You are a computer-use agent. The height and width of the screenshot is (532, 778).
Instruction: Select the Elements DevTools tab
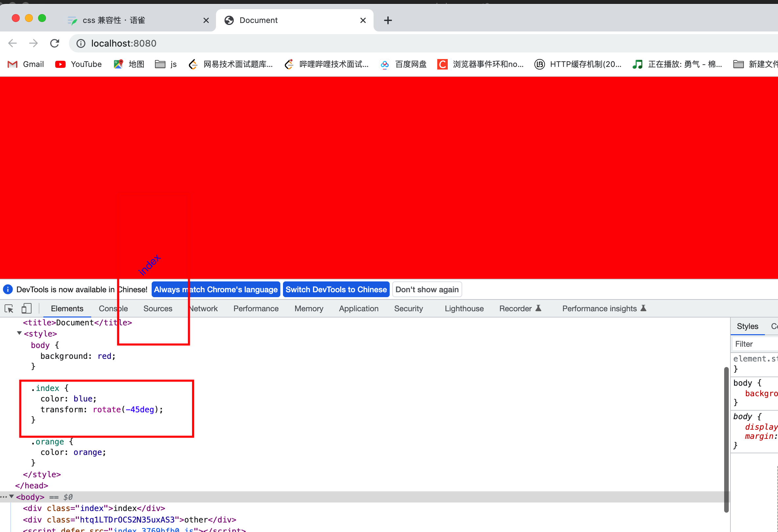click(x=67, y=309)
